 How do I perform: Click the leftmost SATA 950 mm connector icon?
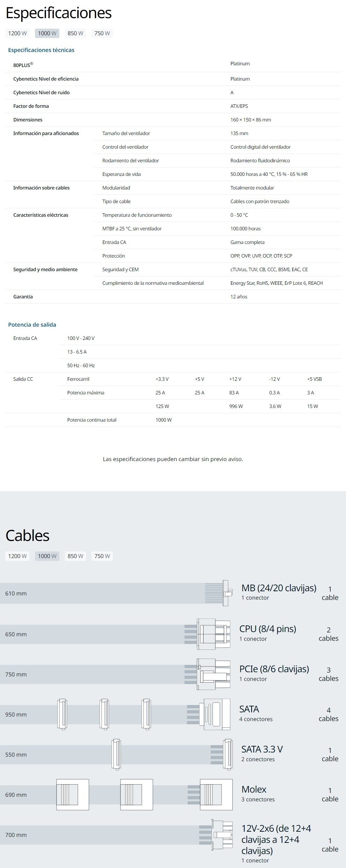62,714
